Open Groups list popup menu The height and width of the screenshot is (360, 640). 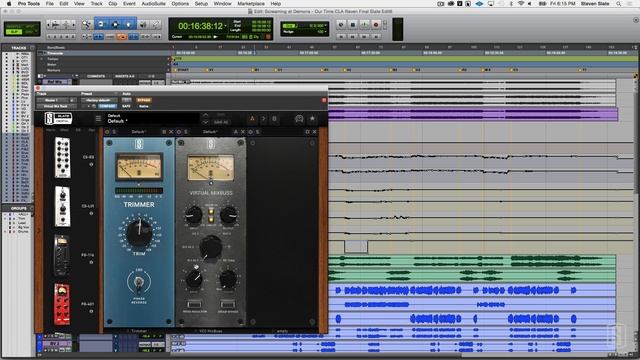pyautogui.click(x=32, y=208)
